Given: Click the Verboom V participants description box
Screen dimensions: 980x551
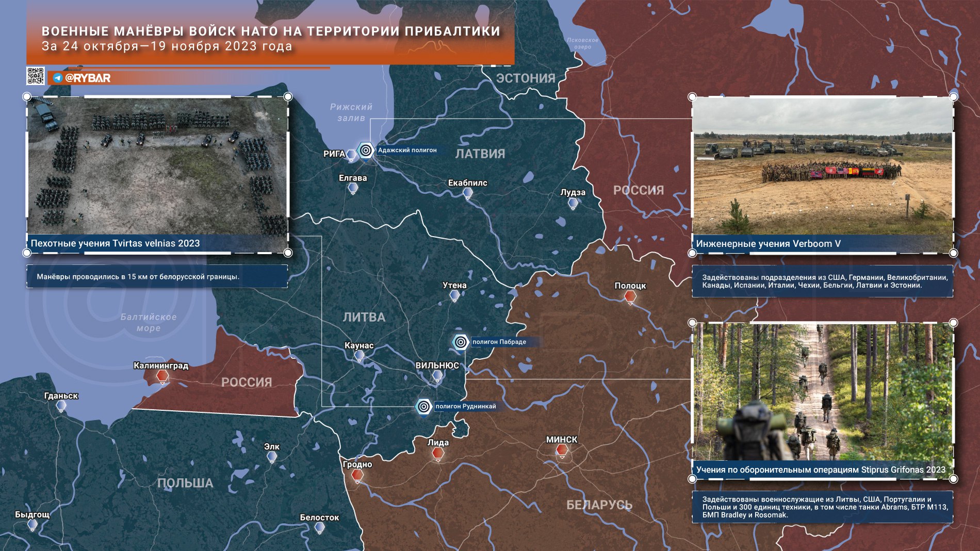Looking at the screenshot, I should pyautogui.click(x=822, y=281).
